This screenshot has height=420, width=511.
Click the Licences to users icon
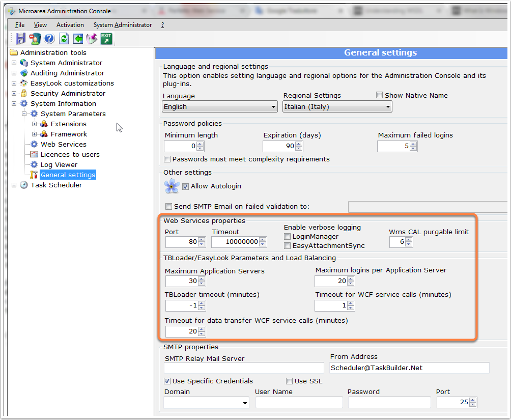[34, 154]
